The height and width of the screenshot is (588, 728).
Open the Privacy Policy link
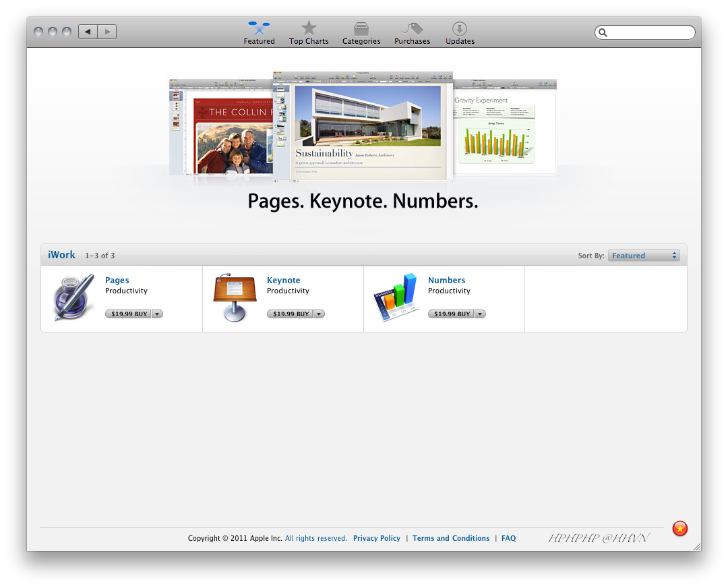tap(377, 538)
